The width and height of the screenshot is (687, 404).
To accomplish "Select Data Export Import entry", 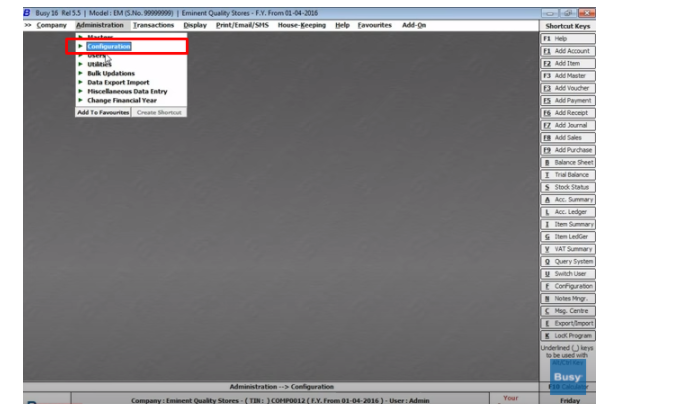I will (x=118, y=82).
